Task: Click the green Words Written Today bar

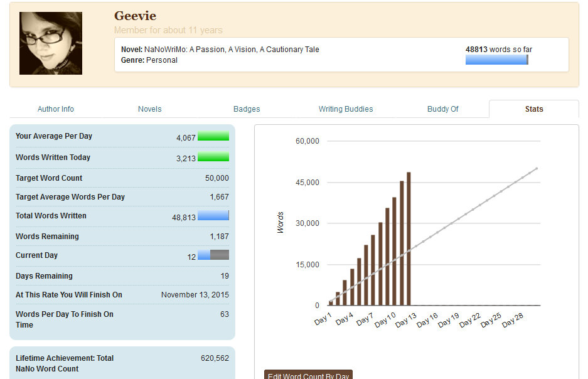Action: 213,157
